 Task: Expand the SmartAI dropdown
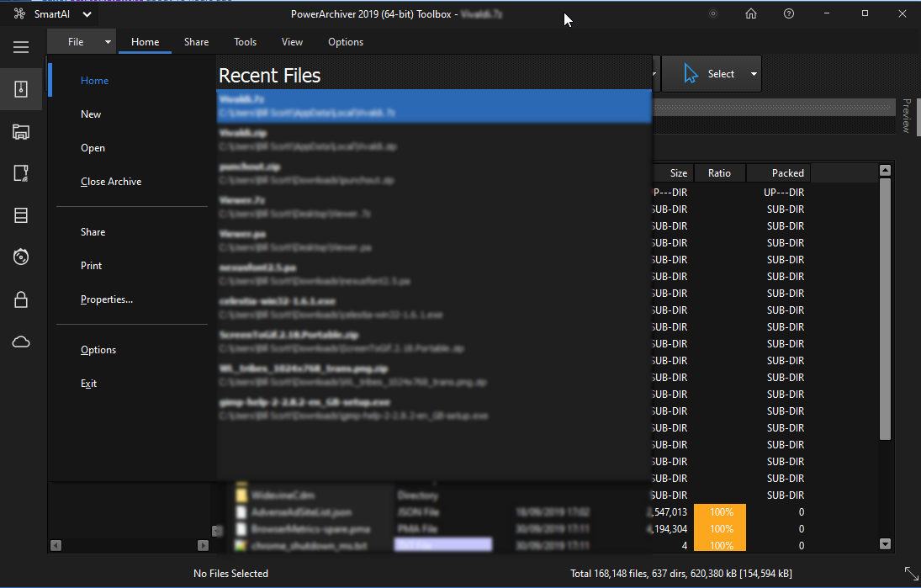point(87,14)
